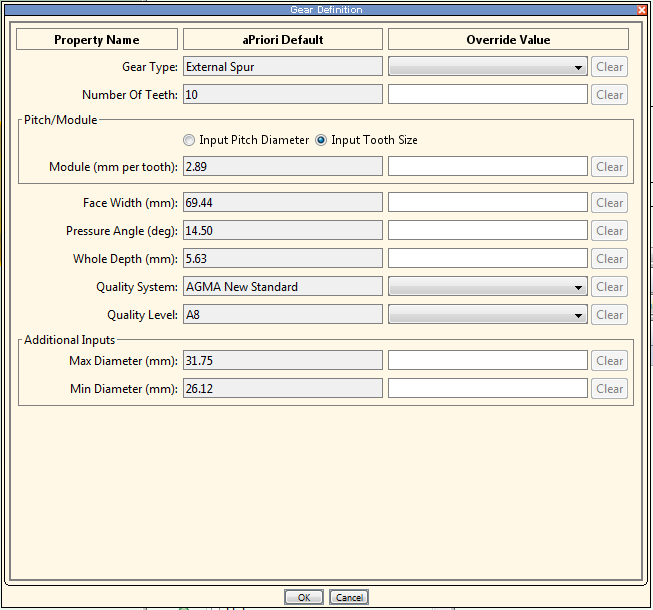The image size is (653, 610).
Task: Select the Input Pitch Diameter radio button
Action: pyautogui.click(x=189, y=140)
